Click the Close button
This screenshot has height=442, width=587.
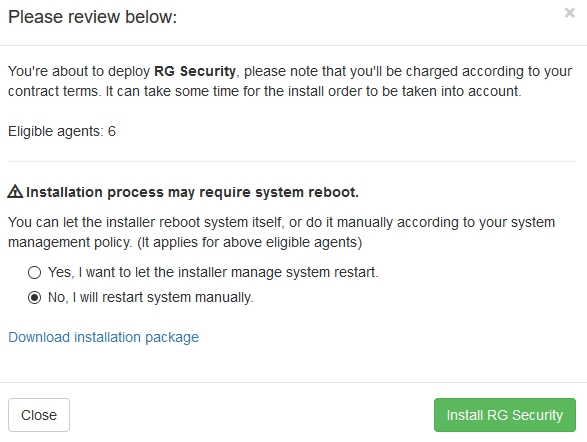(39, 415)
